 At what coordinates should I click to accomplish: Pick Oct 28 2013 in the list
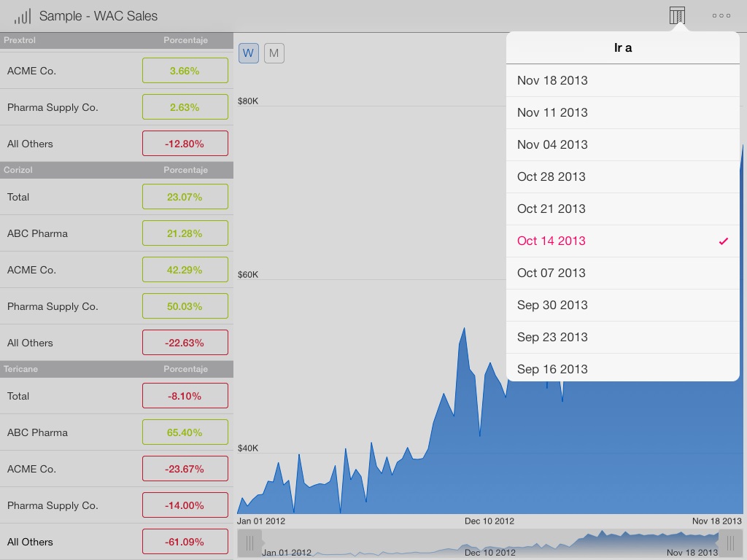[622, 176]
